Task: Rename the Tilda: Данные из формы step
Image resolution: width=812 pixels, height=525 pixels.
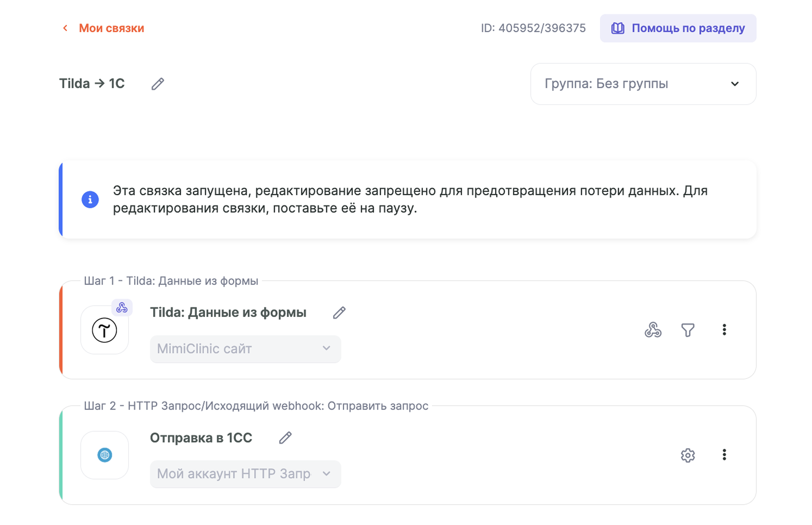Action: (339, 312)
